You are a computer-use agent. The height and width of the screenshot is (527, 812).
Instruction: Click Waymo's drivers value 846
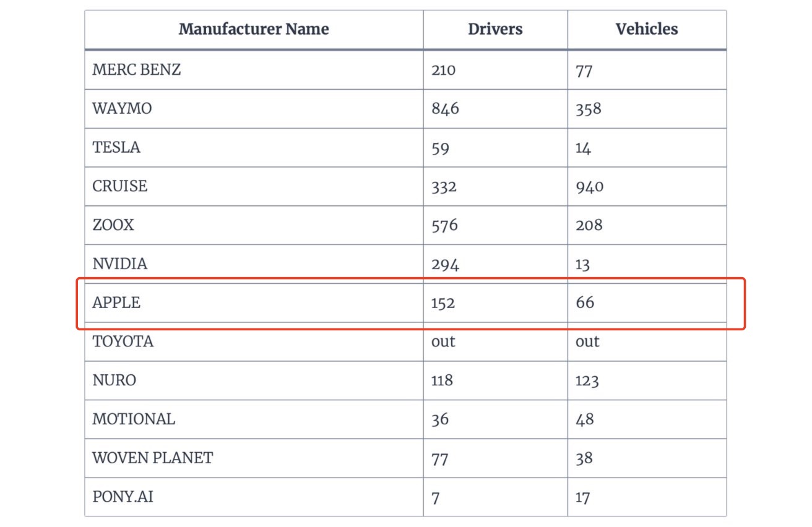click(x=446, y=109)
